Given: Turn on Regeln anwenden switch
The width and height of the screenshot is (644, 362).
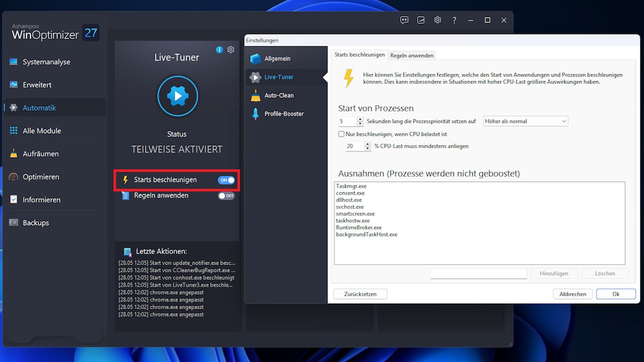Looking at the screenshot, I should [226, 196].
